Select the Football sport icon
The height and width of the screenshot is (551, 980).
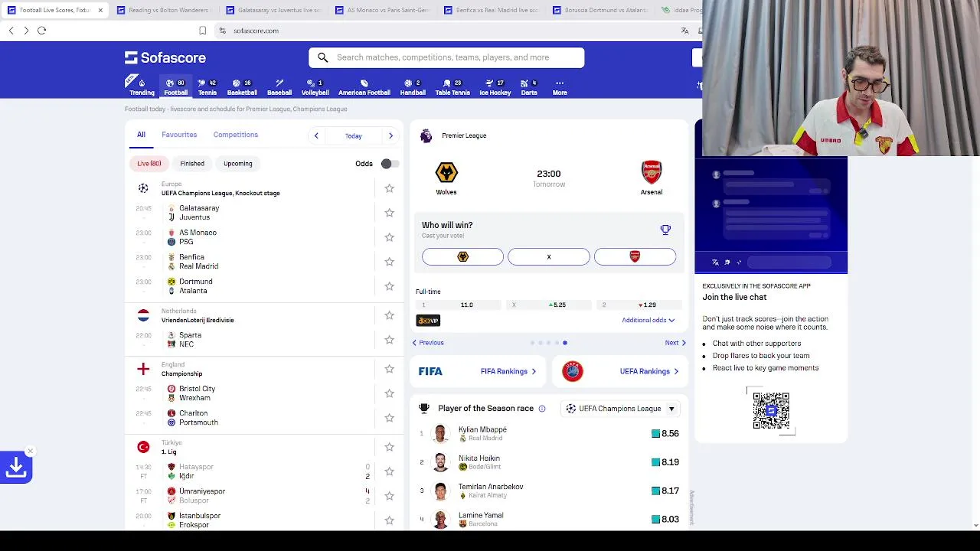click(x=175, y=86)
